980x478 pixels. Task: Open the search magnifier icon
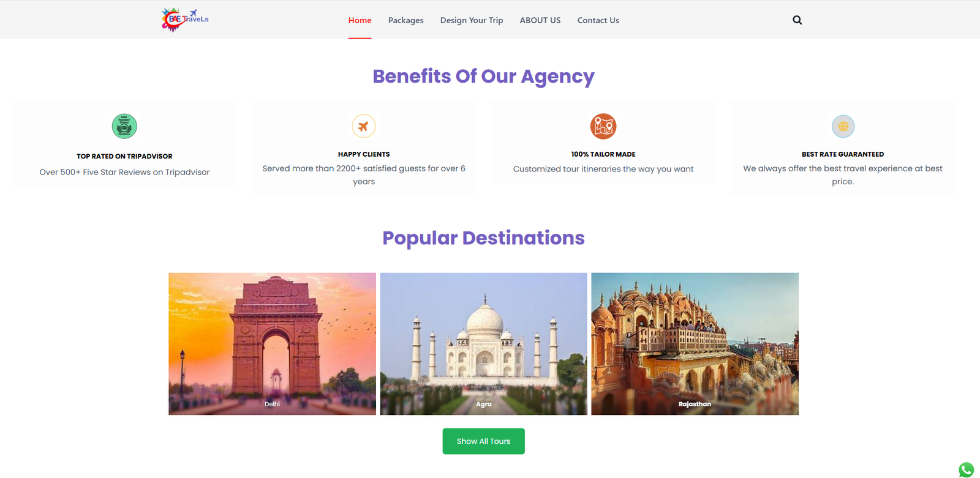point(797,20)
